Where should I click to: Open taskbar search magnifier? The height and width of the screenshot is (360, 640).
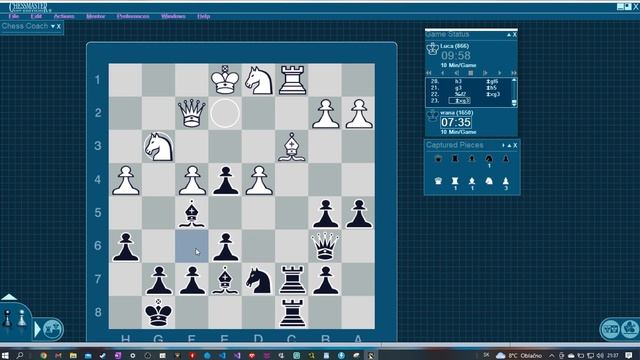20,356
